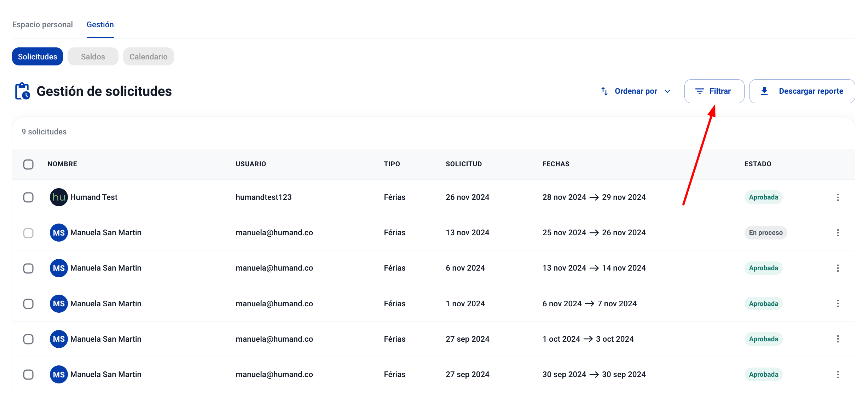Click the En proceso status badge
Screen dimensions: 868x399
click(765, 233)
